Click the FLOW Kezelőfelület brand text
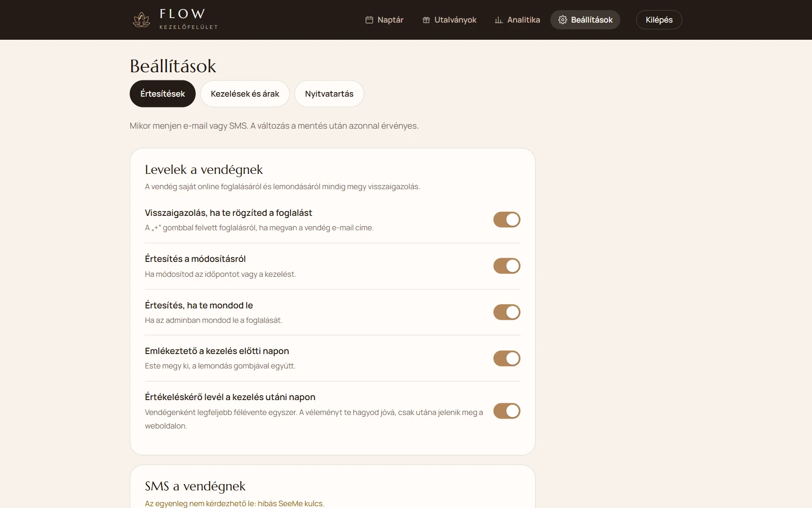 click(x=189, y=19)
